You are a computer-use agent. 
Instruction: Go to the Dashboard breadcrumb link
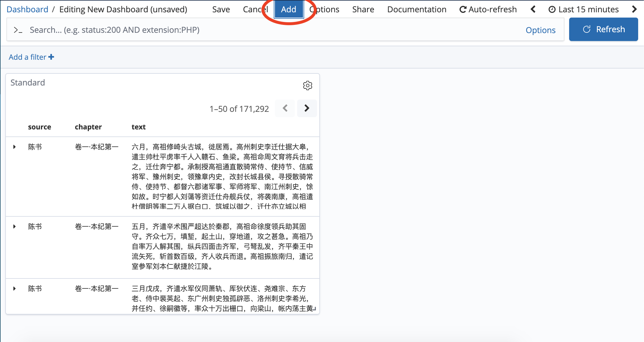(27, 9)
